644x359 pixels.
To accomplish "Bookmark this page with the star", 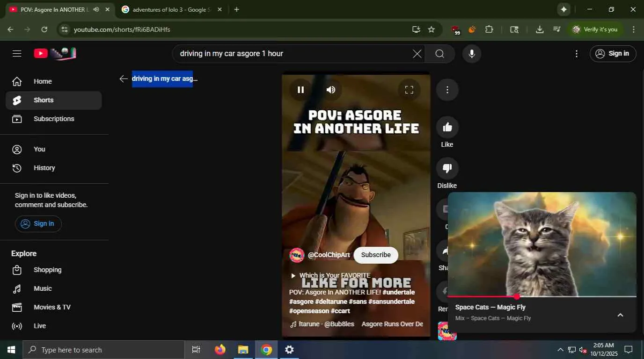I will point(432,29).
